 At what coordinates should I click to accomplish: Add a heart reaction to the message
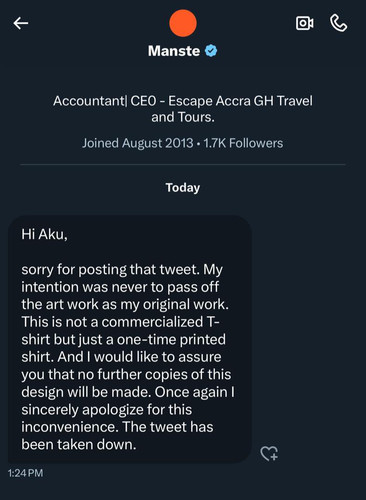(269, 454)
